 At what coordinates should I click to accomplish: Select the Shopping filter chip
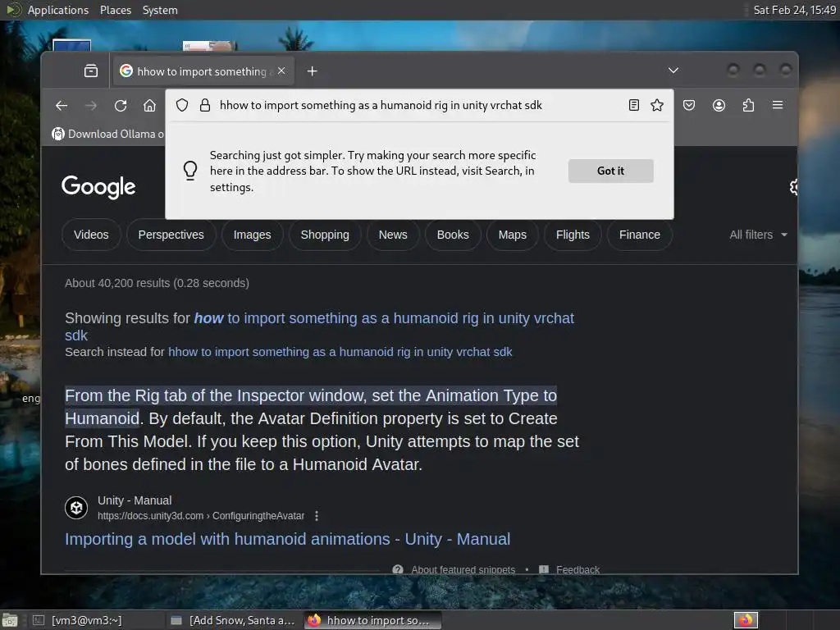pos(325,235)
